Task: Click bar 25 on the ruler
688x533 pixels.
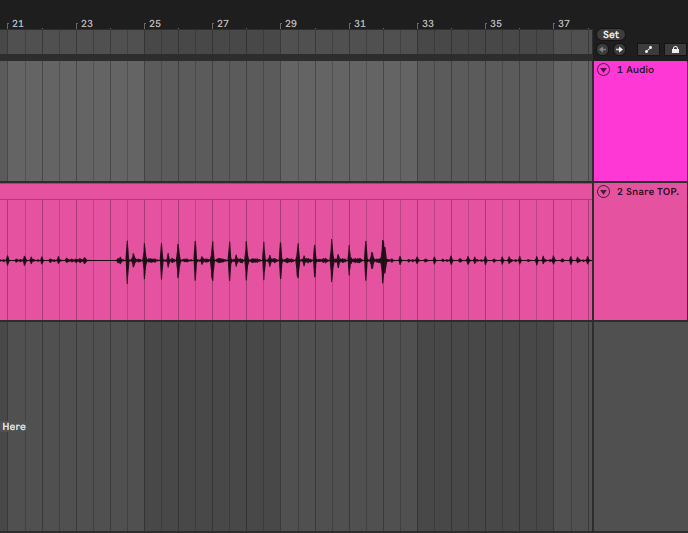Action: (x=155, y=24)
